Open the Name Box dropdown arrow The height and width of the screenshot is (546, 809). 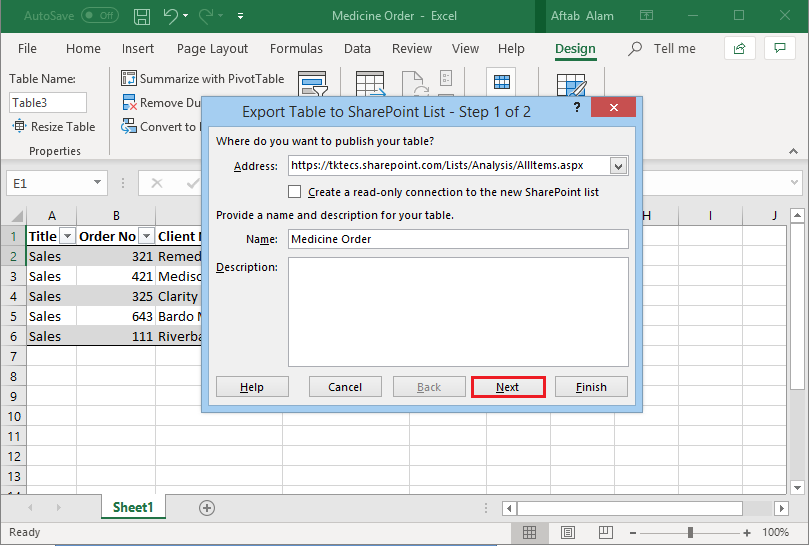[x=98, y=183]
